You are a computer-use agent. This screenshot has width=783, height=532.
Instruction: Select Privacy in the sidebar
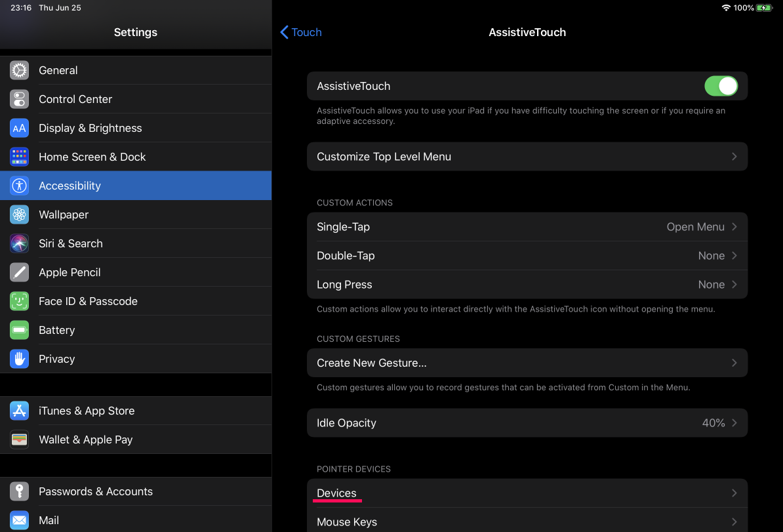tap(136, 359)
